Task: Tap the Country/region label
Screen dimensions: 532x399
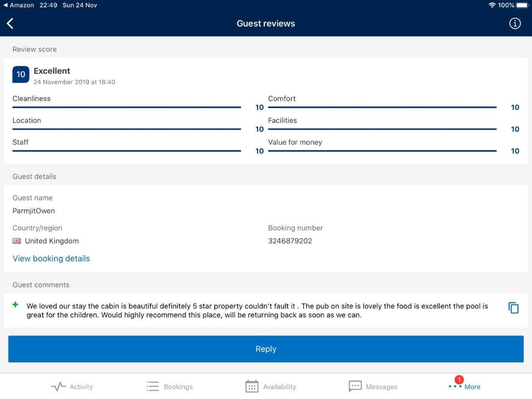Action: (37, 228)
